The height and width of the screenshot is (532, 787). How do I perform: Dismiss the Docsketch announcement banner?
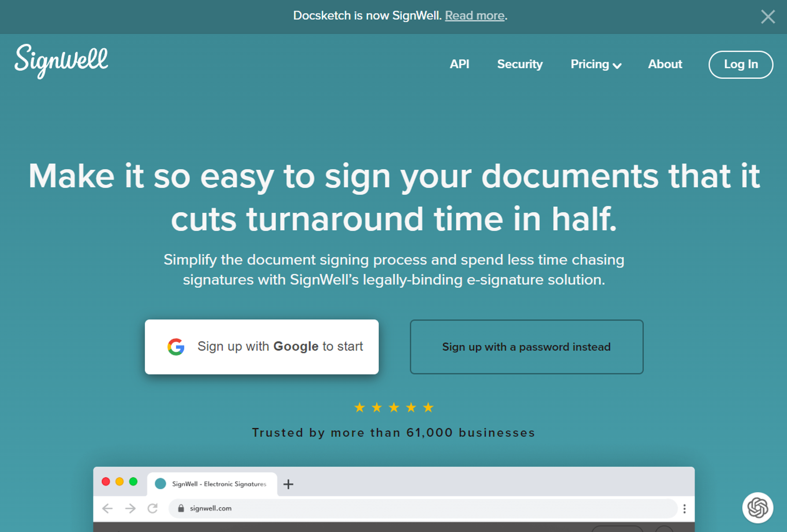click(x=767, y=17)
